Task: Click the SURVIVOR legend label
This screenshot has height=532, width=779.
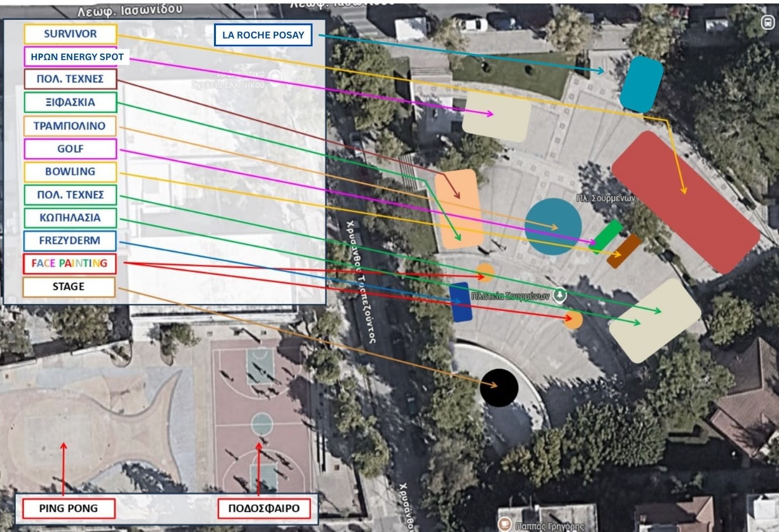Action: [71, 34]
